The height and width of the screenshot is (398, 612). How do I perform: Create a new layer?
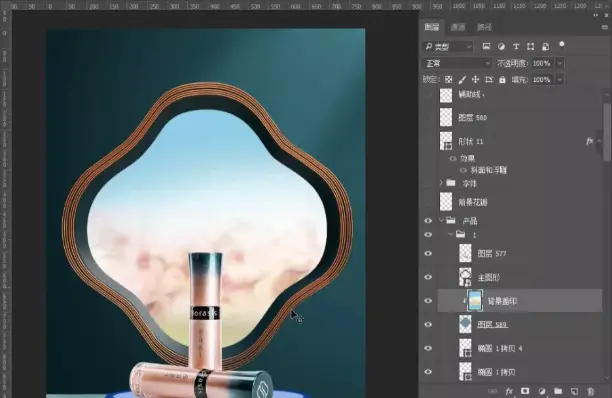point(574,391)
